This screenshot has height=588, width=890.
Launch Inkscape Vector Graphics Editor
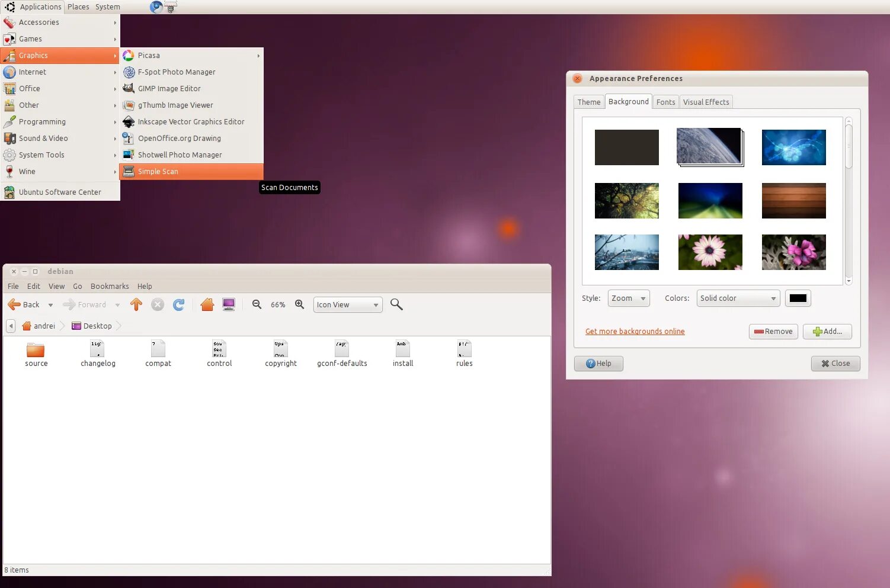(191, 122)
